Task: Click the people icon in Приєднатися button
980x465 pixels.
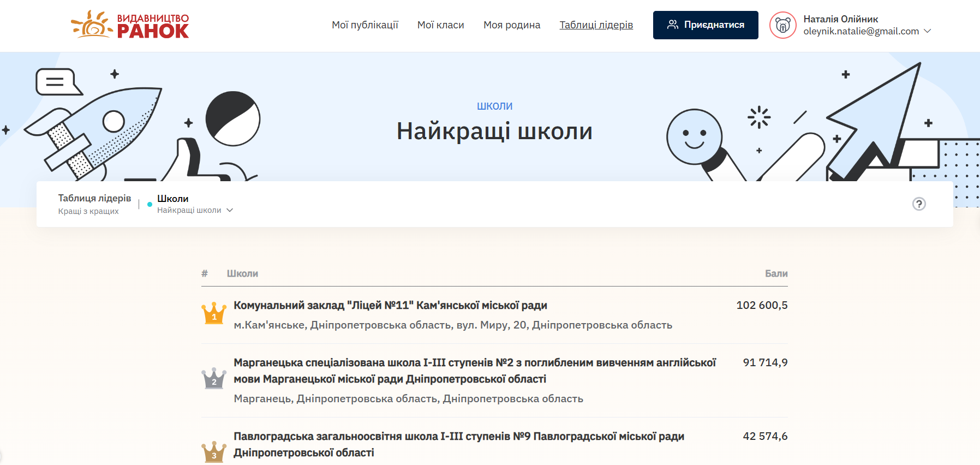Action: [x=672, y=25]
